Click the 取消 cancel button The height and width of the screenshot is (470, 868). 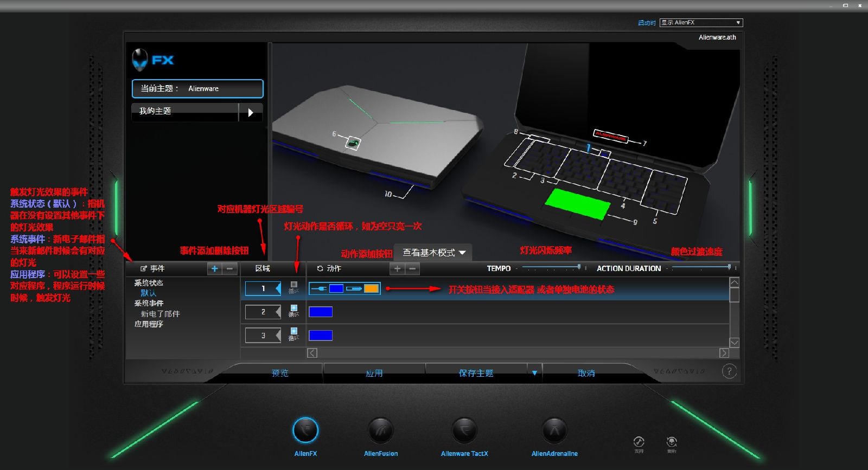coord(586,373)
